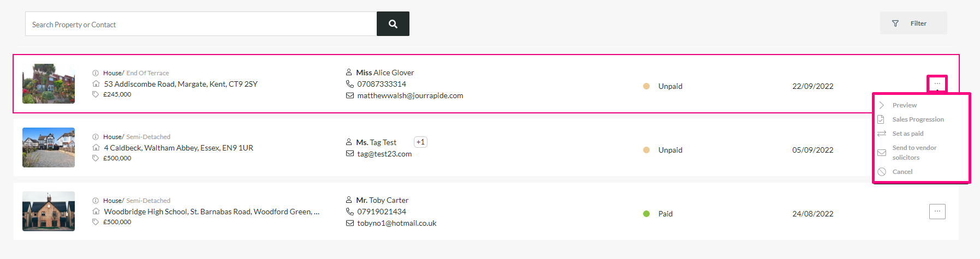Viewport: 980px width, 259px height.
Task: Expand the +1 contacts badge
Action: coord(420,142)
